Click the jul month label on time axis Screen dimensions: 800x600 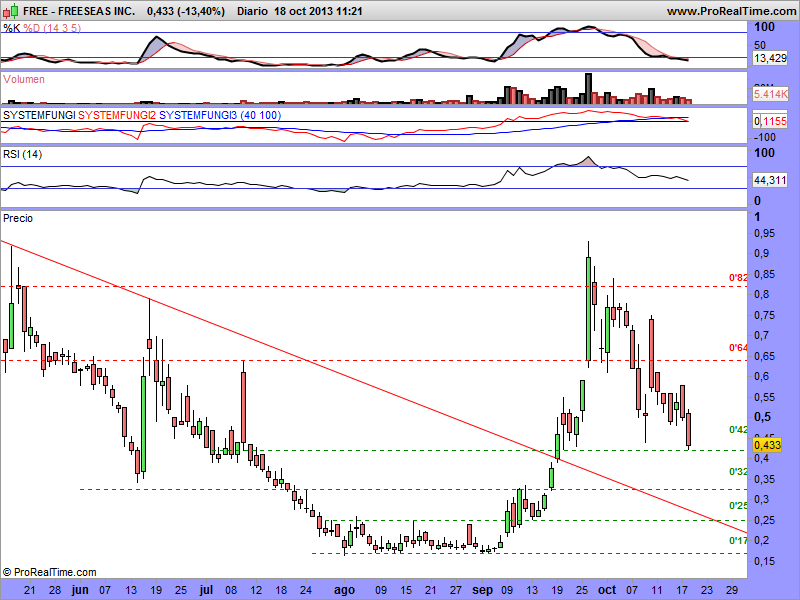pyautogui.click(x=206, y=590)
